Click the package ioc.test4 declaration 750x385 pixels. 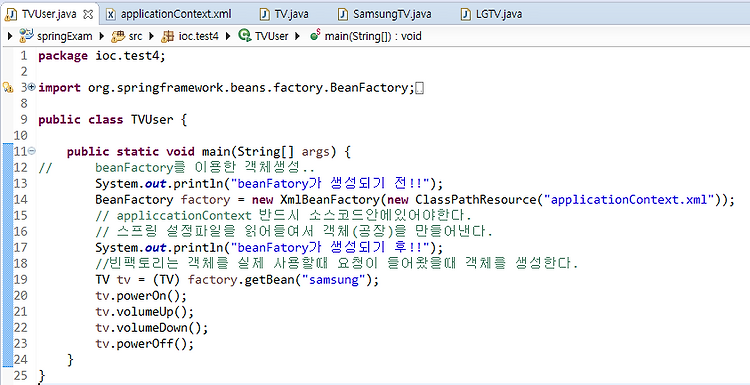tap(101, 55)
